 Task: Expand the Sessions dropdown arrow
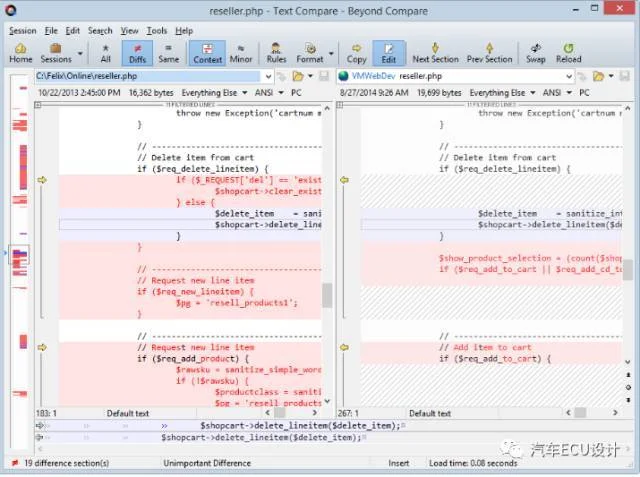[80, 53]
